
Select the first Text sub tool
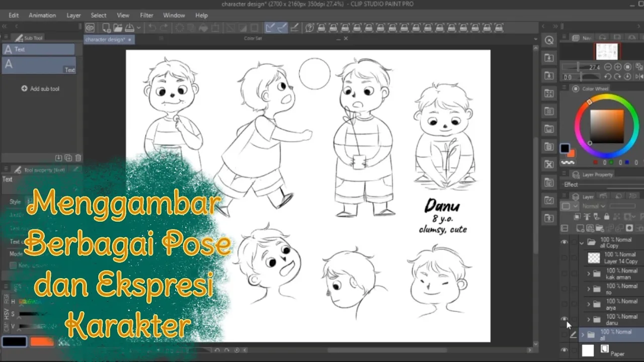38,49
